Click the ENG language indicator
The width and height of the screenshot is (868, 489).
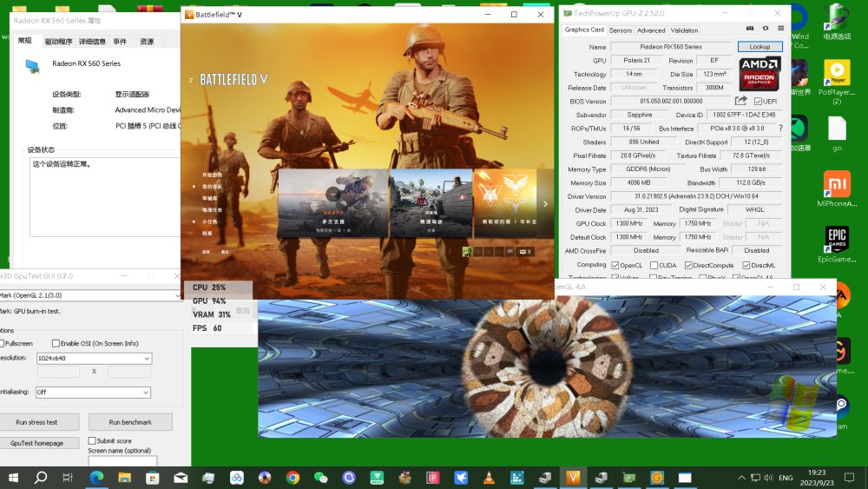coord(786,478)
